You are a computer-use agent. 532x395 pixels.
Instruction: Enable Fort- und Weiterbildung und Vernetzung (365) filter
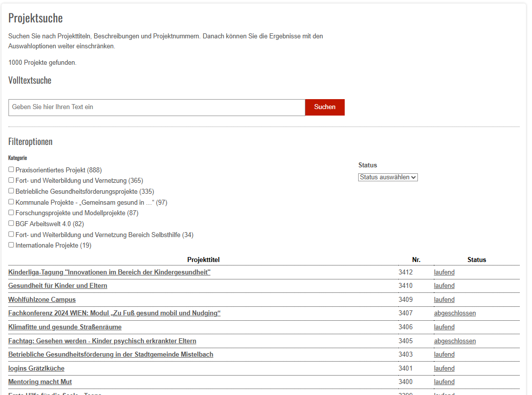(11, 180)
